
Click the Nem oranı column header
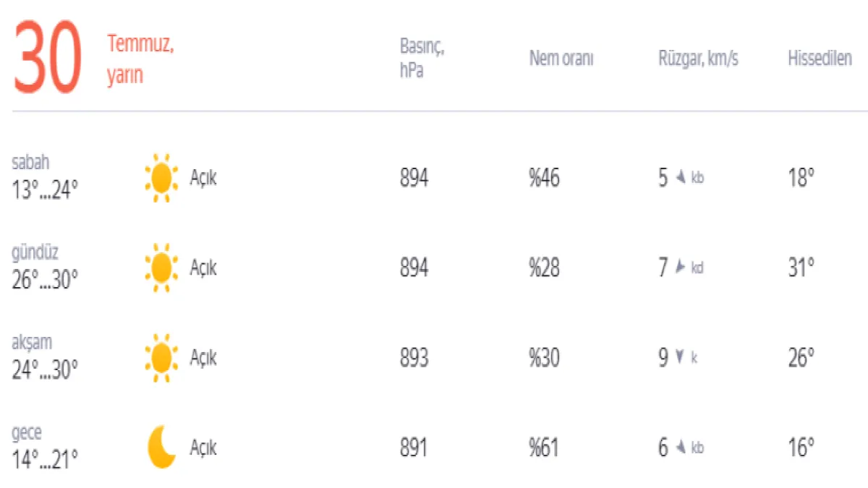coord(561,59)
